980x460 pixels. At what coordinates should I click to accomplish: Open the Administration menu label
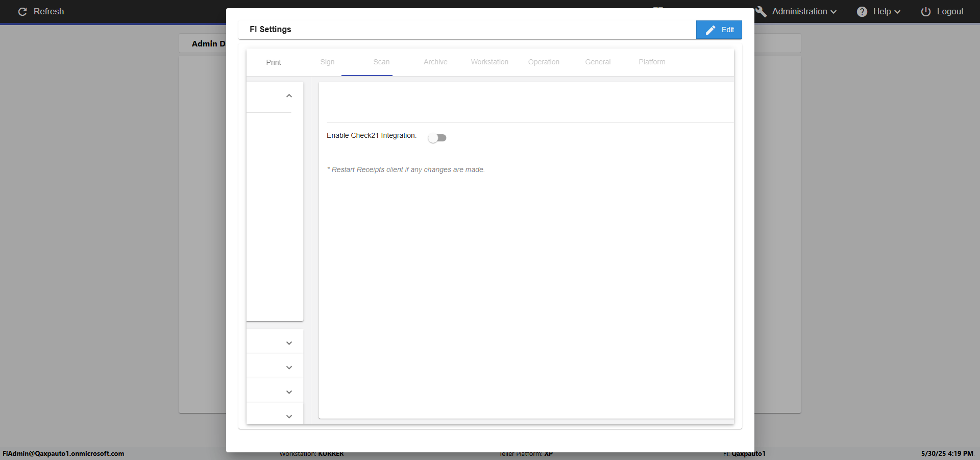(799, 11)
